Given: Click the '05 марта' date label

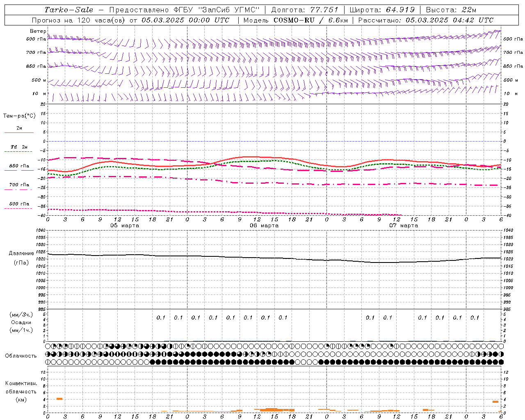Looking at the screenshot, I should click(x=125, y=226).
